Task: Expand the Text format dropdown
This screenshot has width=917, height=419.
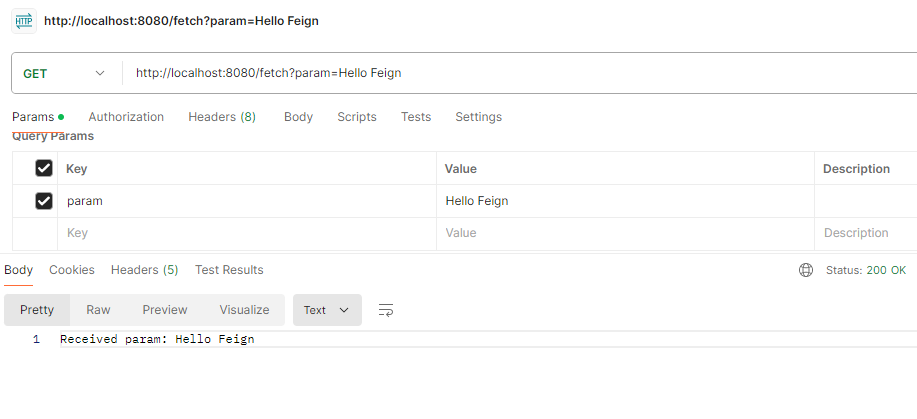Action: 326,310
